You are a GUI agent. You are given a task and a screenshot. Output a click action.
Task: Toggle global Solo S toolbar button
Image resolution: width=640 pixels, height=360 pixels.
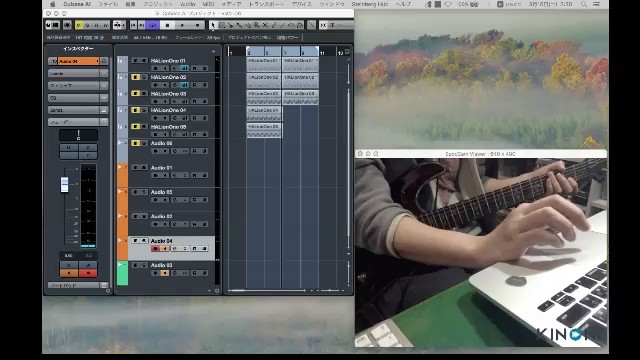(87, 25)
